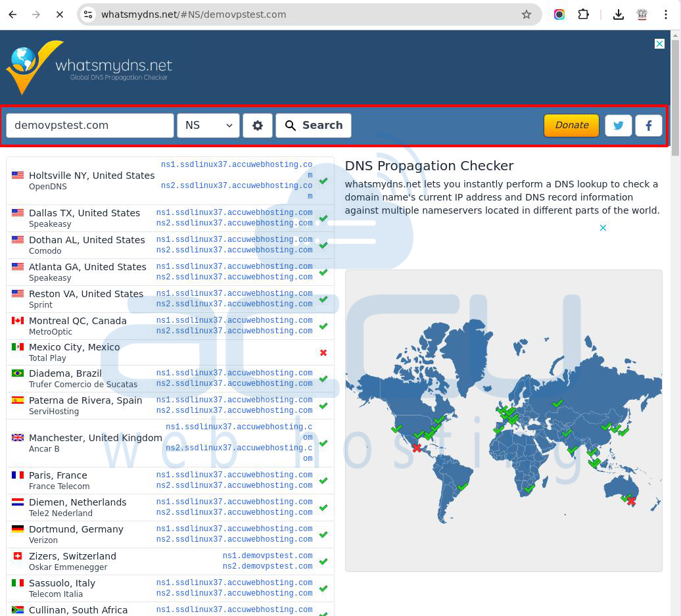Close the ad below the description text

point(603,227)
